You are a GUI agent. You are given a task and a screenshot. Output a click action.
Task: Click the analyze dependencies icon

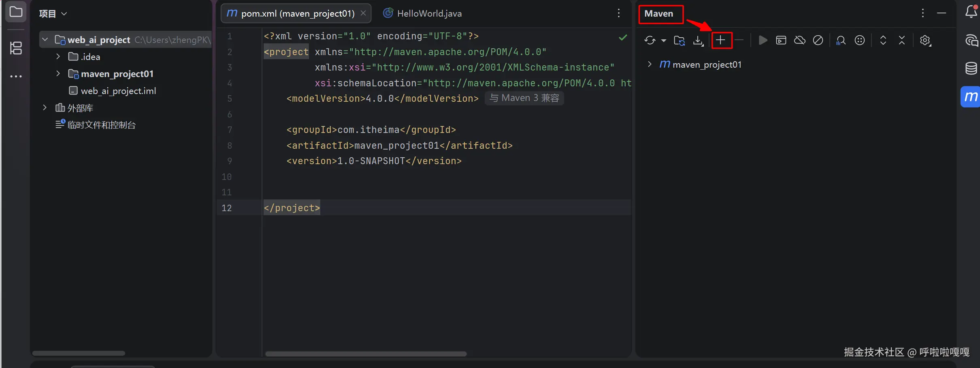841,40
